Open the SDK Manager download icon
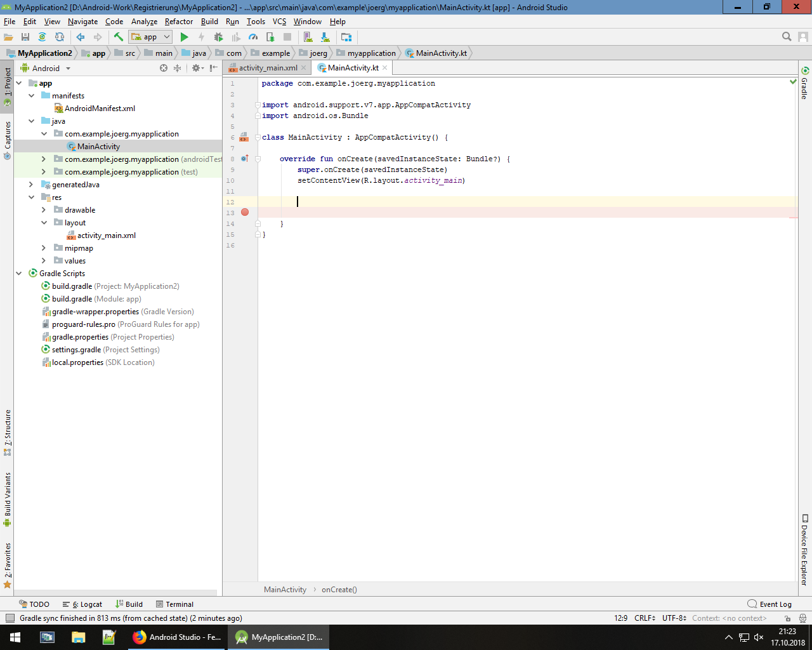Image resolution: width=812 pixels, height=650 pixels. (x=325, y=37)
